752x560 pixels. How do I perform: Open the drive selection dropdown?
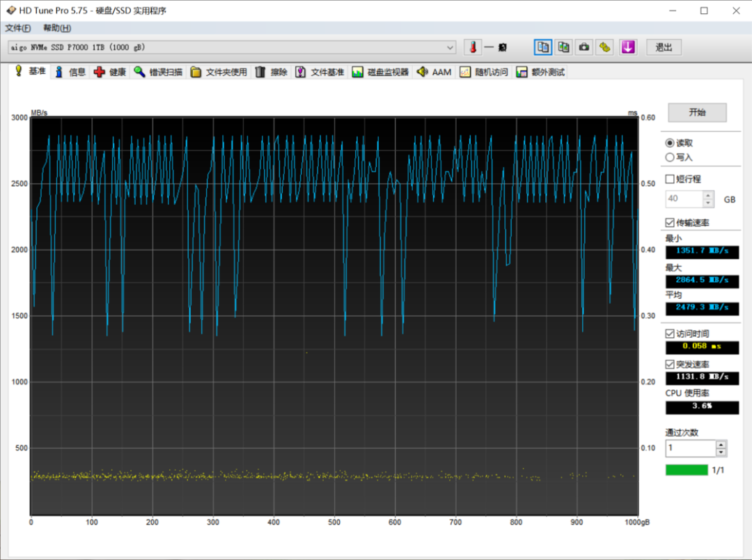pyautogui.click(x=232, y=47)
